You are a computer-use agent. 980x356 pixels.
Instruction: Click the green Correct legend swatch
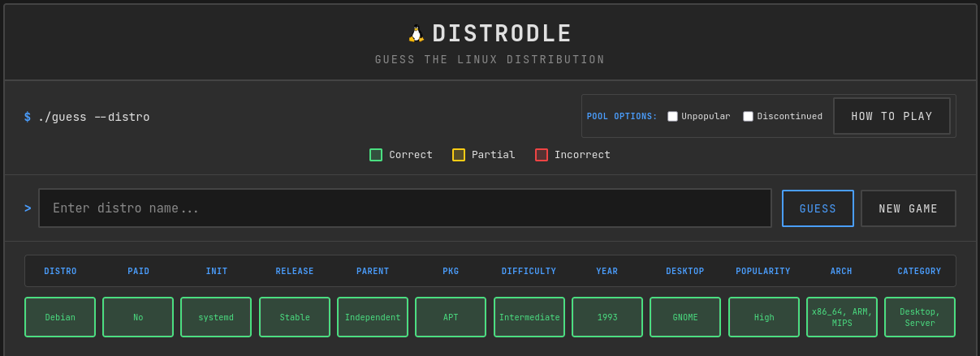[x=376, y=155]
